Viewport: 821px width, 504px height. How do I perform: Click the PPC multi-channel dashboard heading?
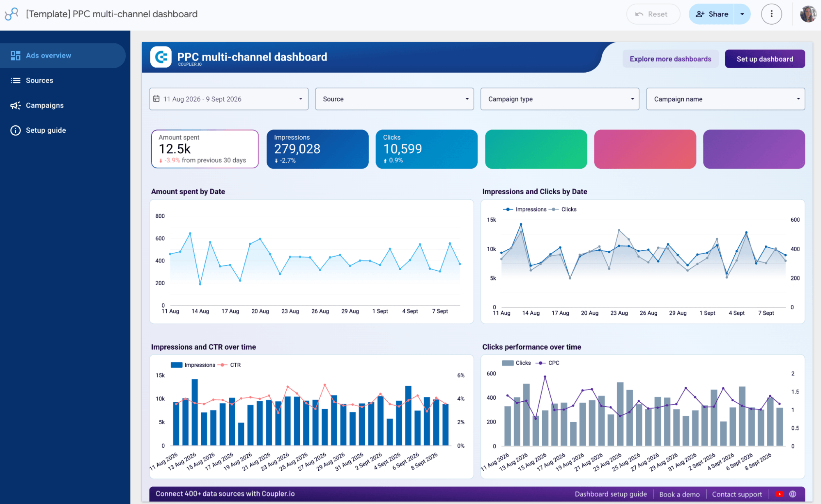252,57
